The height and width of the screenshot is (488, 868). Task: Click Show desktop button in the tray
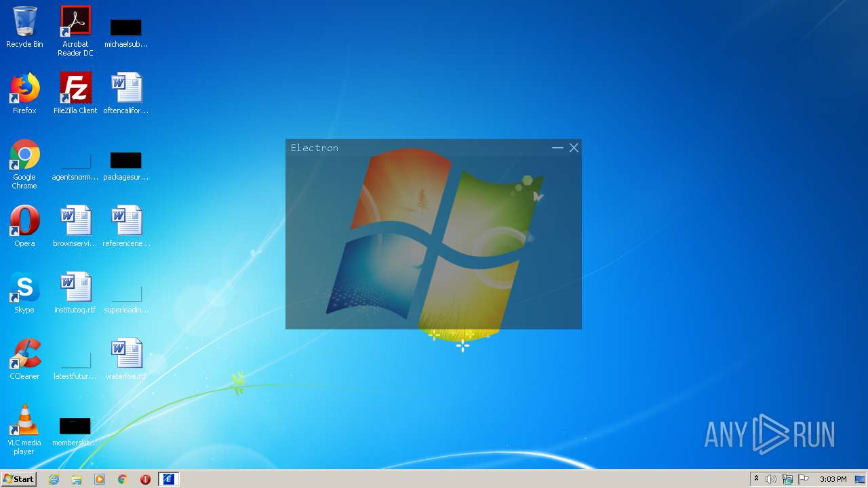[x=861, y=479]
